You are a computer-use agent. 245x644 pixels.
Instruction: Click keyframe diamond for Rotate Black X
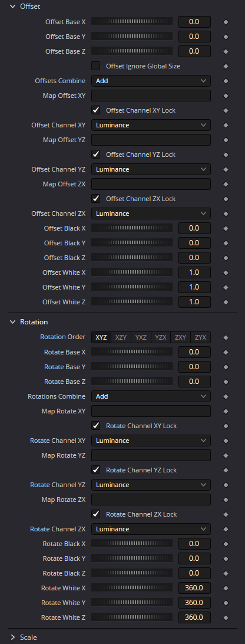pos(226,544)
